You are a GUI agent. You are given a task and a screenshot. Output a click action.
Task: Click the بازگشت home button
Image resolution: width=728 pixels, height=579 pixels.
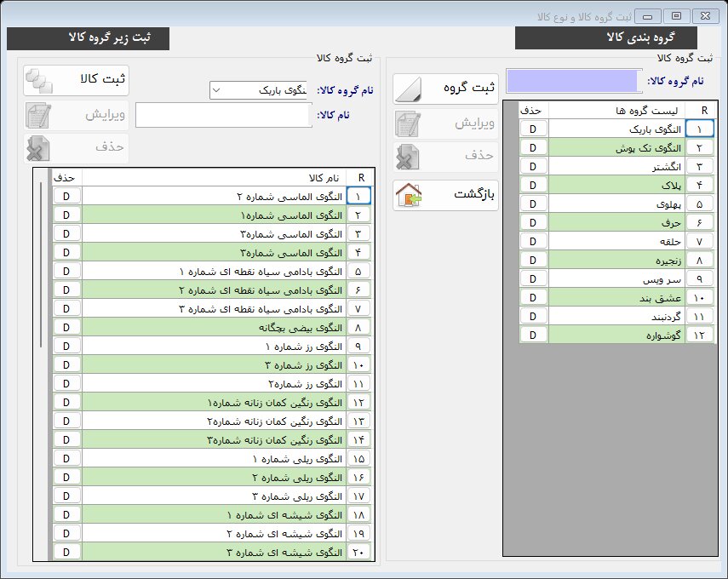[x=445, y=195]
